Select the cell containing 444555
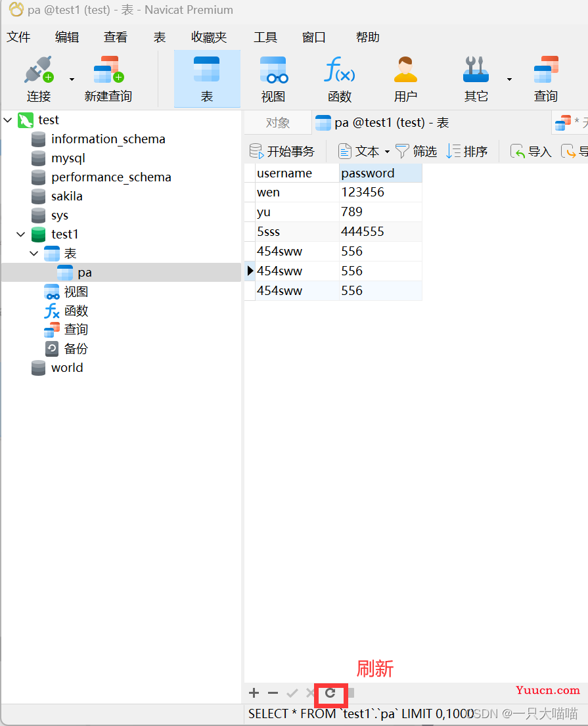This screenshot has height=726, width=588. [380, 231]
